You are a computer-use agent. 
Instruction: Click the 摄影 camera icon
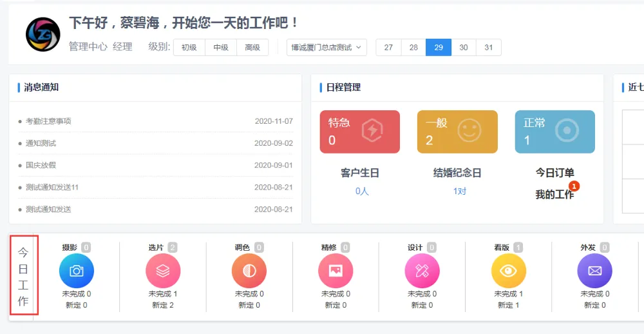[77, 271]
